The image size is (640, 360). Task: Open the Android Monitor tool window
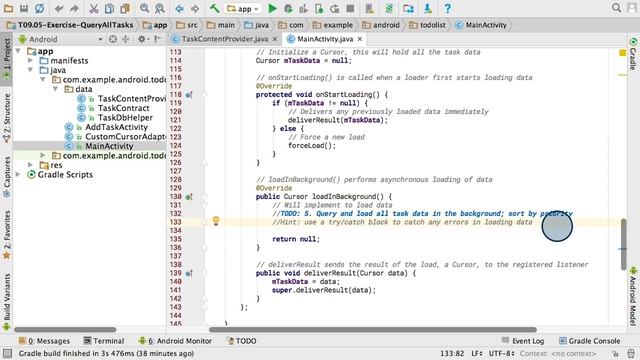(176, 341)
